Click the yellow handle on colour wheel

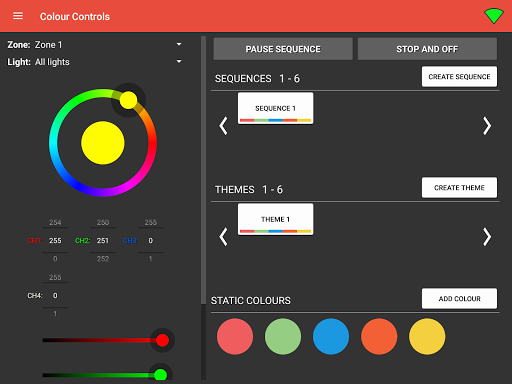[x=128, y=100]
